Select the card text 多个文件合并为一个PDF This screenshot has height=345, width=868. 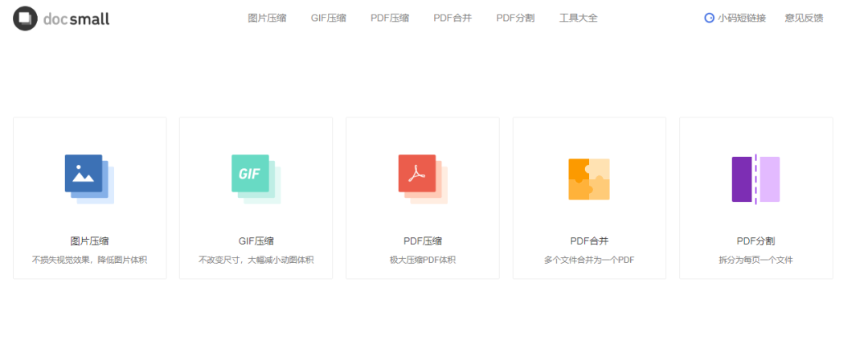point(589,260)
